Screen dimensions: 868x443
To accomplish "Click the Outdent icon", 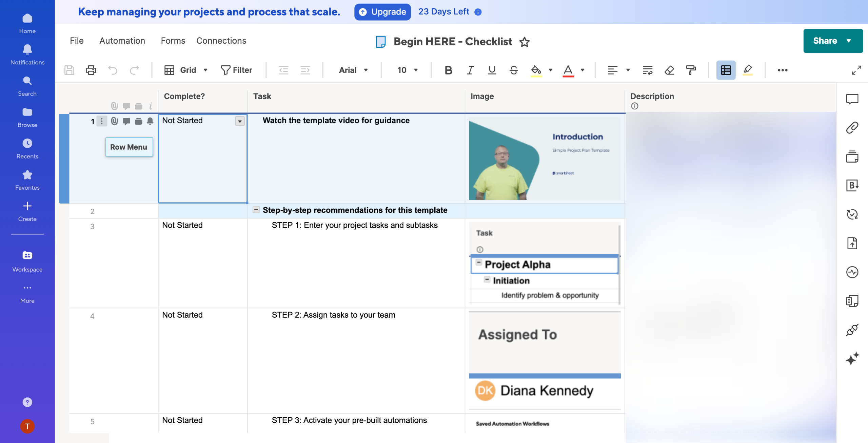I will [283, 70].
